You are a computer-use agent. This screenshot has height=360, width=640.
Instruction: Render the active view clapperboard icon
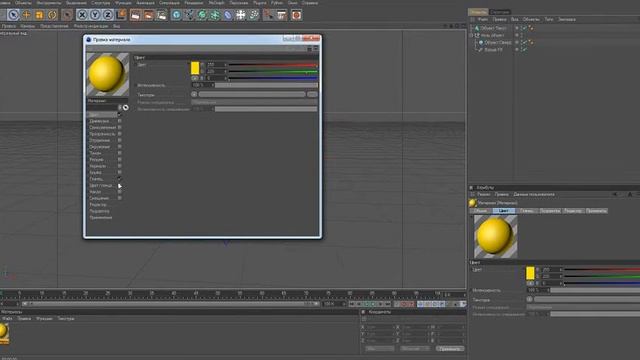(x=136, y=15)
